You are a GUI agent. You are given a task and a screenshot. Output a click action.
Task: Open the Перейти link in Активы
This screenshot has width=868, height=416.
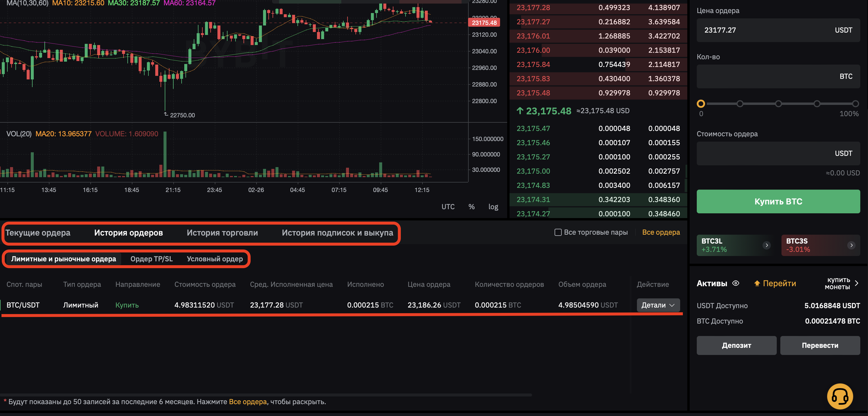779,284
